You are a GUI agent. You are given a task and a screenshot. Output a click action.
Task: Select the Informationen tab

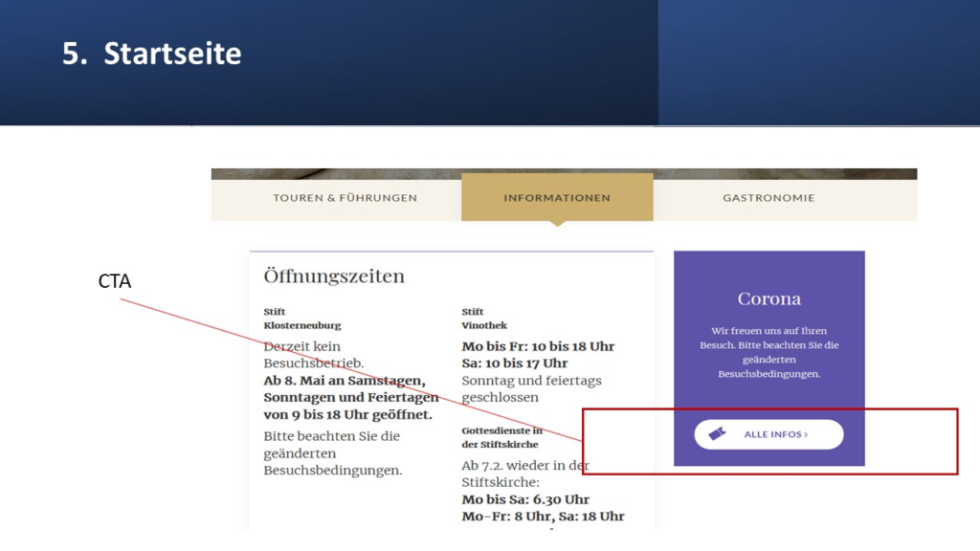557,198
